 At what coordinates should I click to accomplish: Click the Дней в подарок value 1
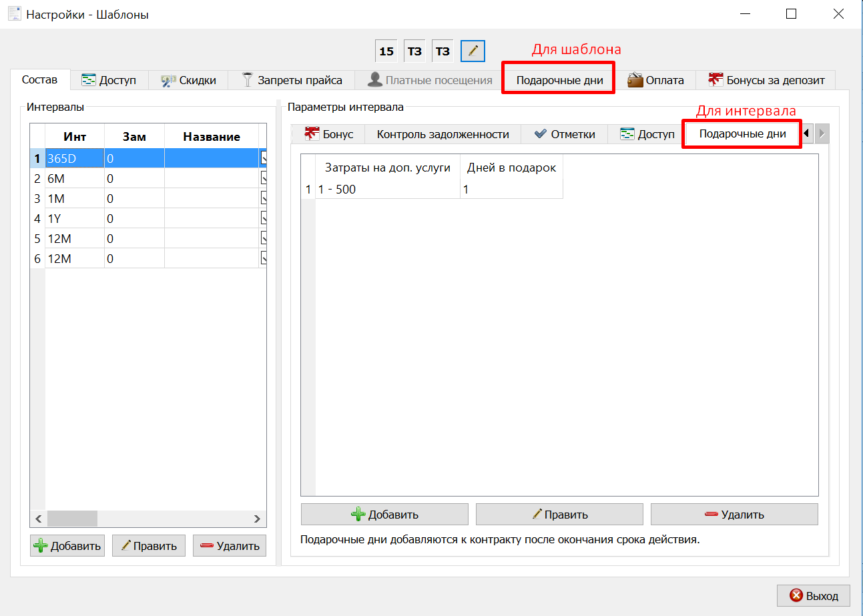click(511, 190)
